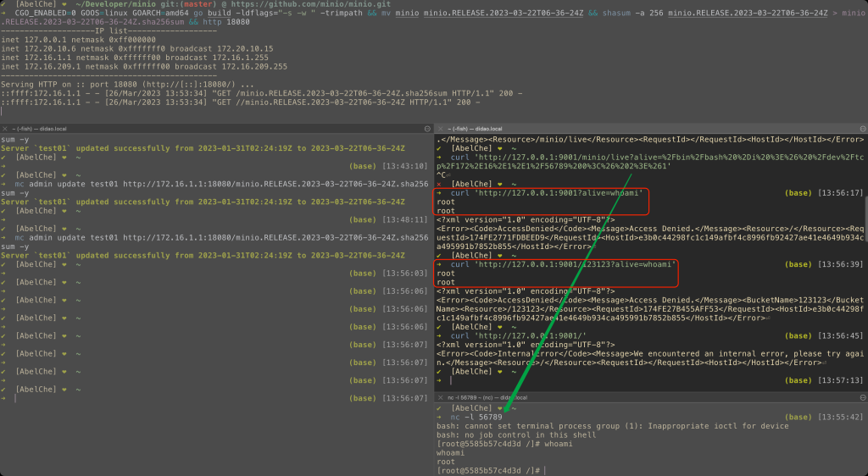
Task: Open the right fish pane options menu
Action: 863,129
